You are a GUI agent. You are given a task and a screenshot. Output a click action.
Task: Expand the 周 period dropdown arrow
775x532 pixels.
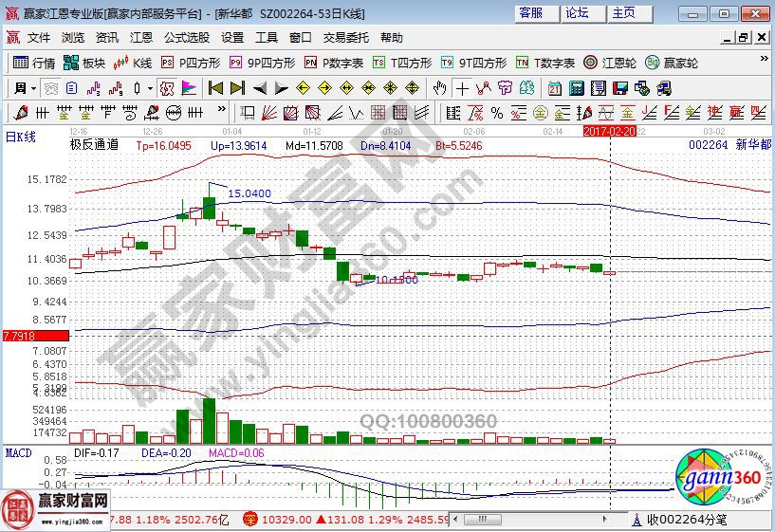click(33, 88)
